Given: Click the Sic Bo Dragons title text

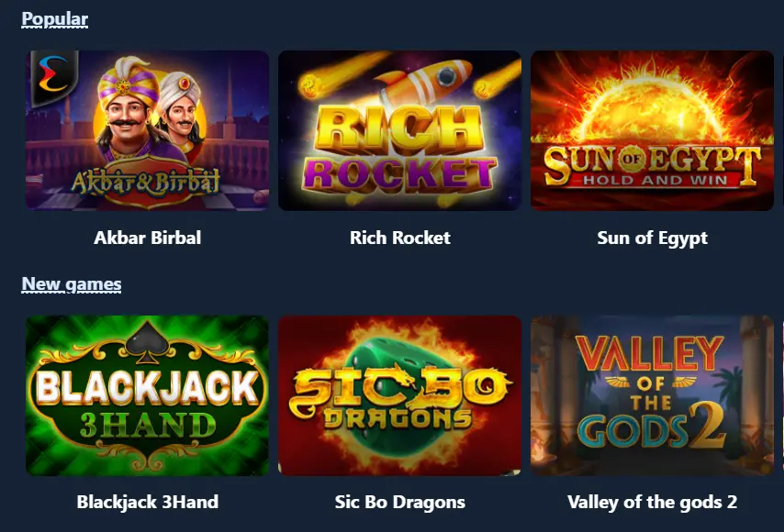Looking at the screenshot, I should click(x=400, y=502).
